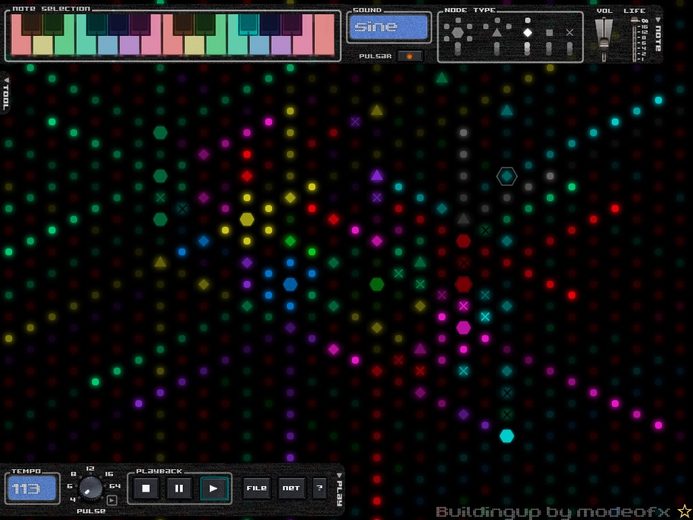Pause playback
Screen dimensions: 693x520
tap(179, 488)
